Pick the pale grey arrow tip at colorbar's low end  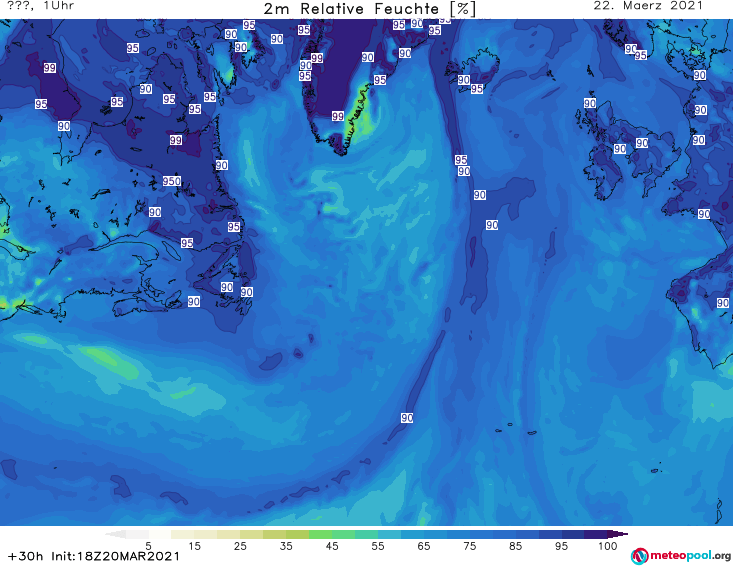click(115, 534)
